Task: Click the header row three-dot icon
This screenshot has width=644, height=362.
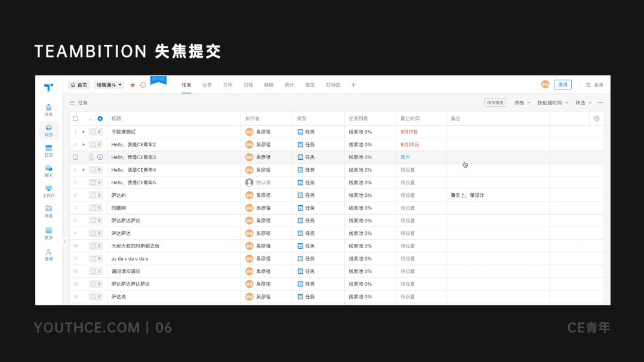Action: pyautogui.click(x=90, y=119)
